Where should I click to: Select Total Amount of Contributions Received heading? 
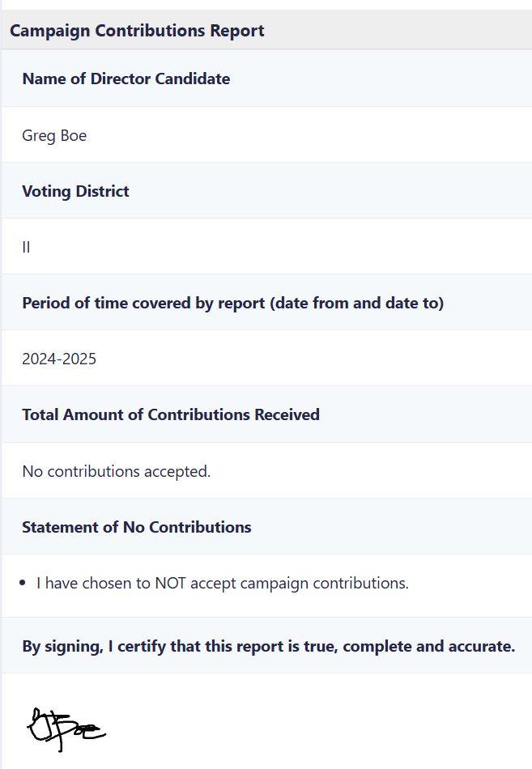pyautogui.click(x=171, y=414)
